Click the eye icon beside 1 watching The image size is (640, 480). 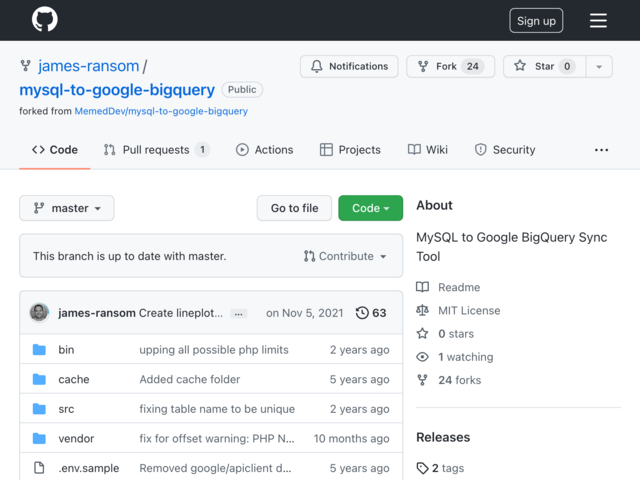pos(422,357)
